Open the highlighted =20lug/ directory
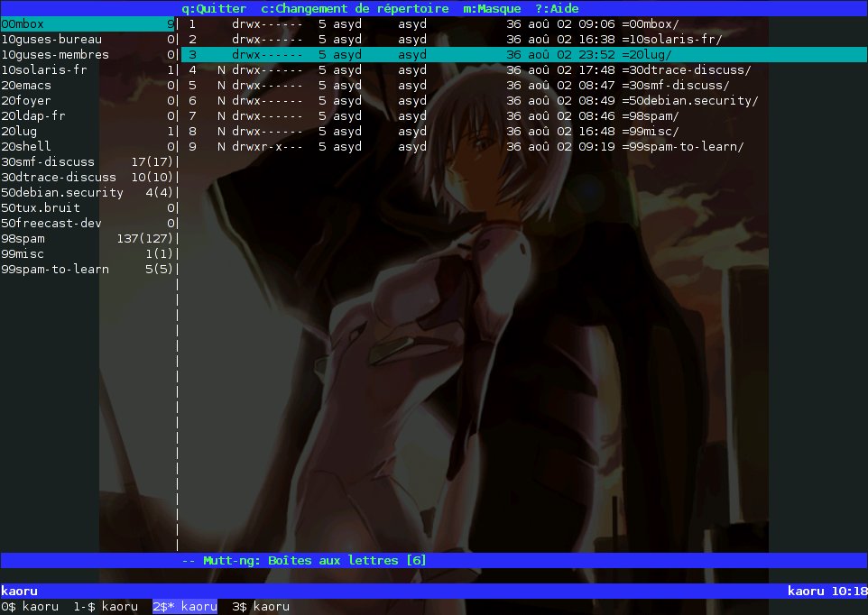 tap(646, 54)
